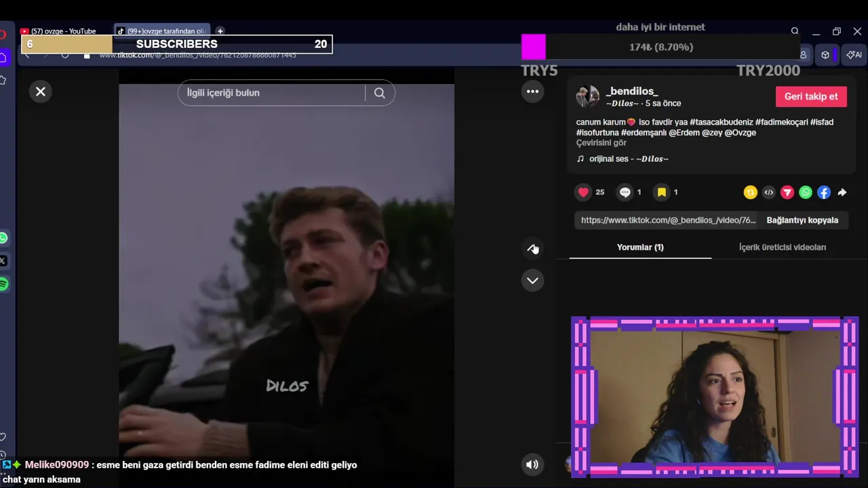Viewport: 868px width, 488px height.
Task: Focus the 'İlgili içeriği bulun' search field
Action: 273,93
